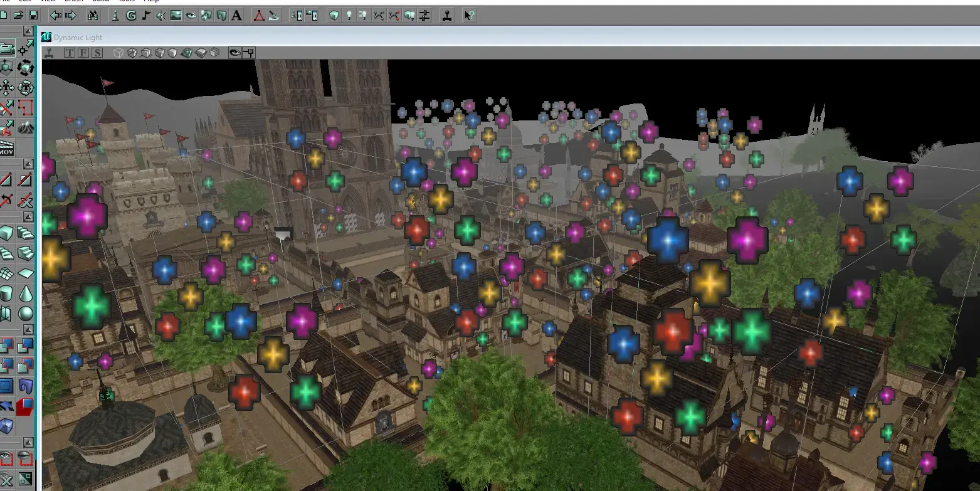Choose the Cone brush builder
The width and height of the screenshot is (980, 491).
point(26,293)
